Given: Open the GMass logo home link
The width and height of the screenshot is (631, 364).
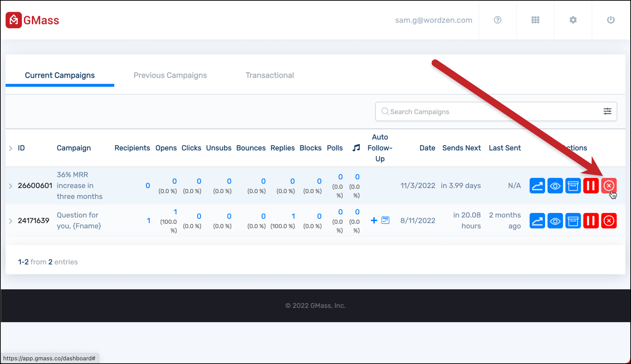Looking at the screenshot, I should click(32, 20).
